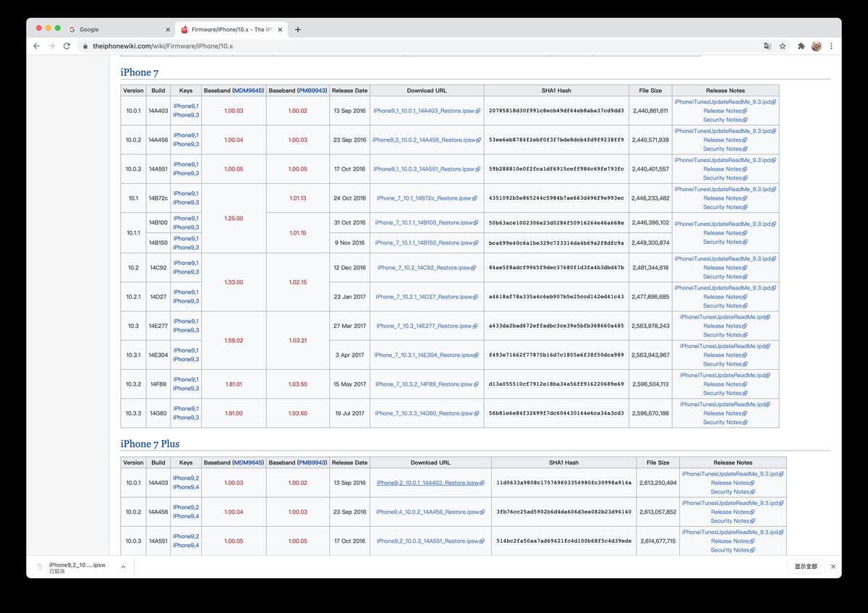Click release date 19 Jul 2017

tap(349, 413)
